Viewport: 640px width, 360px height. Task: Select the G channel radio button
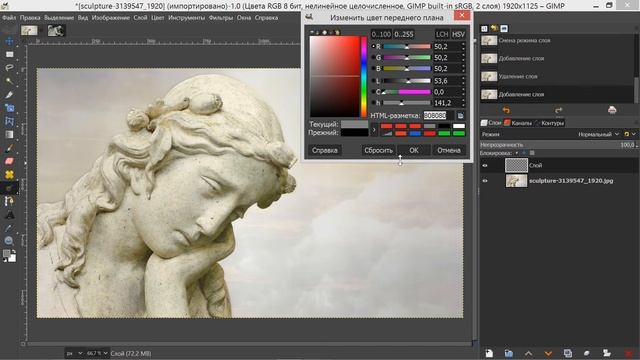pos(373,58)
